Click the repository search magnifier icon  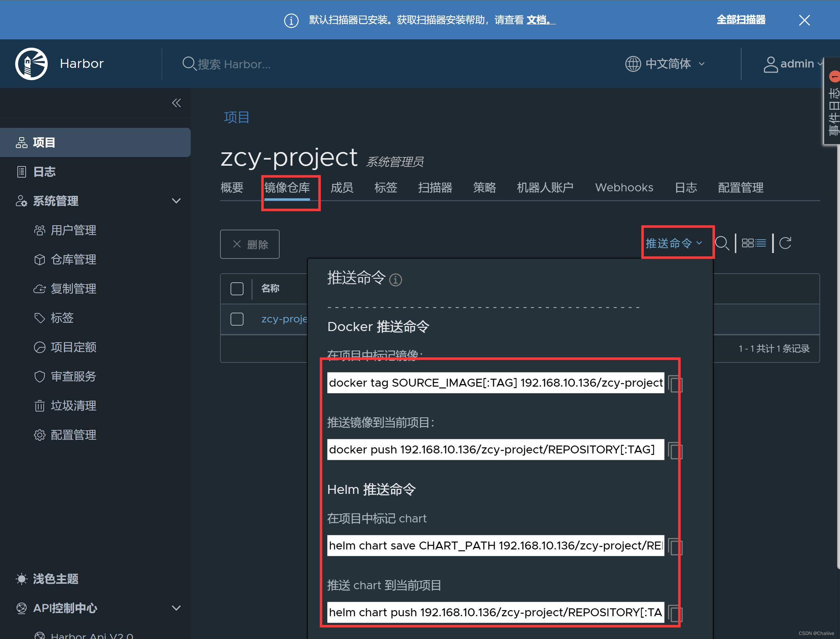click(721, 243)
